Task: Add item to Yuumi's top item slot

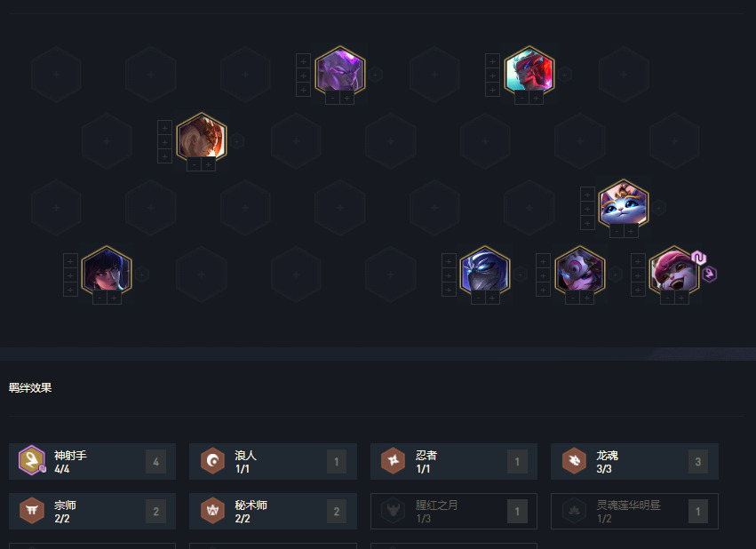Action: coord(587,195)
